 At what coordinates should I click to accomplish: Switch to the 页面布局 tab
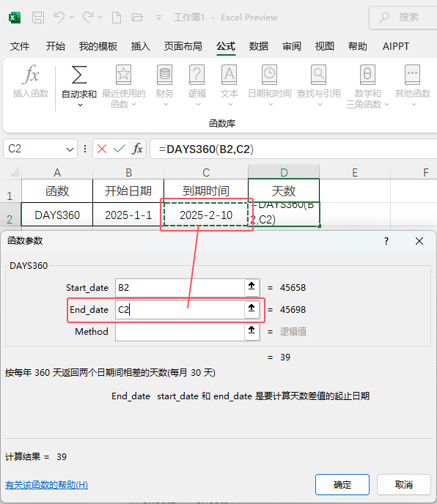[183, 46]
